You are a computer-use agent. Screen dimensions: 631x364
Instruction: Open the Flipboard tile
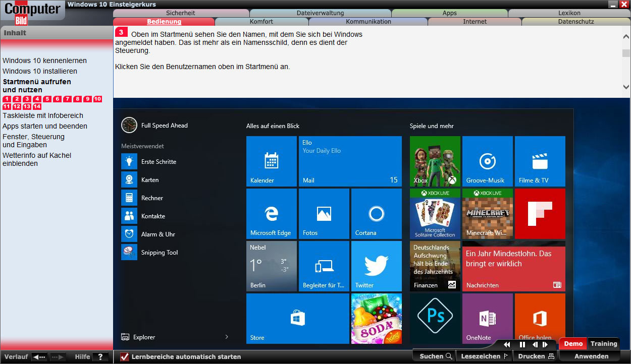point(540,214)
